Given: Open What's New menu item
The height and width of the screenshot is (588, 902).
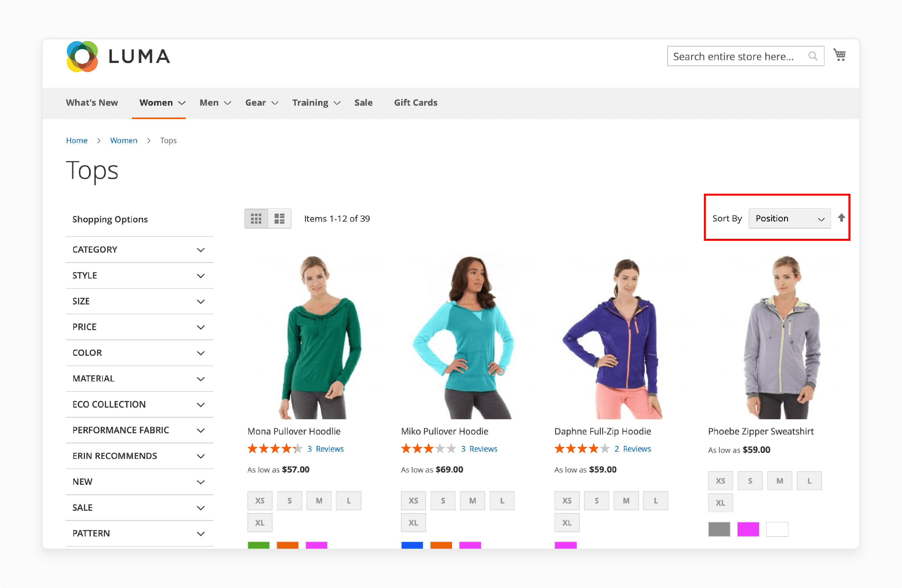Looking at the screenshot, I should 92,103.
